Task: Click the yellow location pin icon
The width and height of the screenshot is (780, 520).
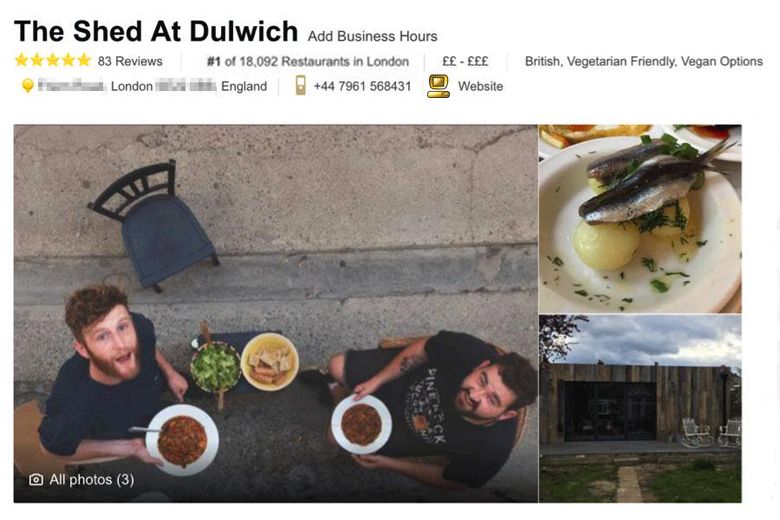Action: tap(28, 86)
